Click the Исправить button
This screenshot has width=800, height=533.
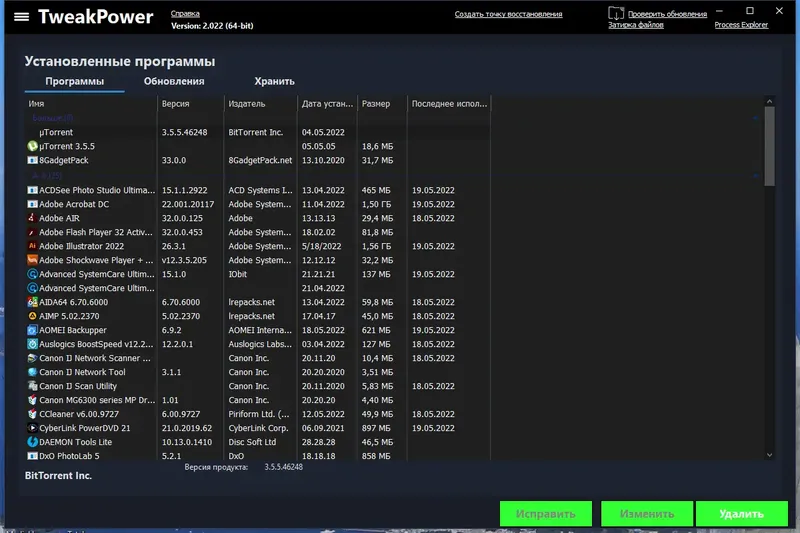546,514
